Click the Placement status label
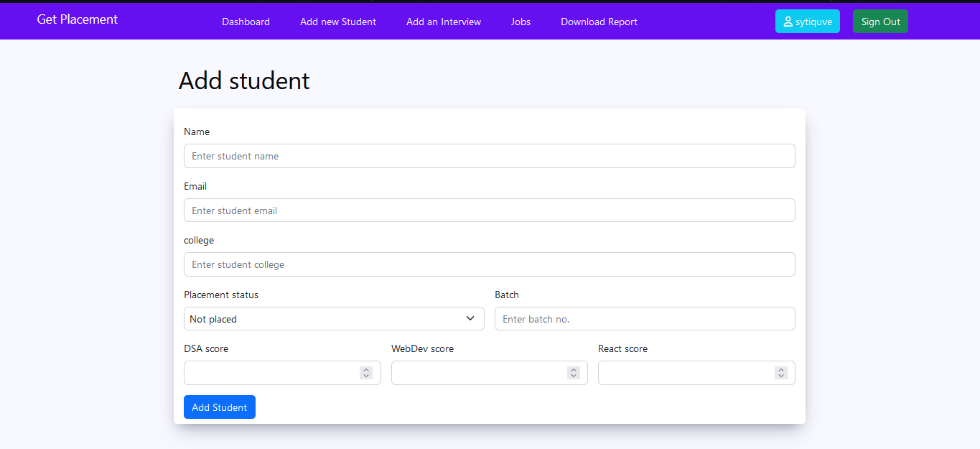The height and width of the screenshot is (449, 980). pyautogui.click(x=221, y=295)
